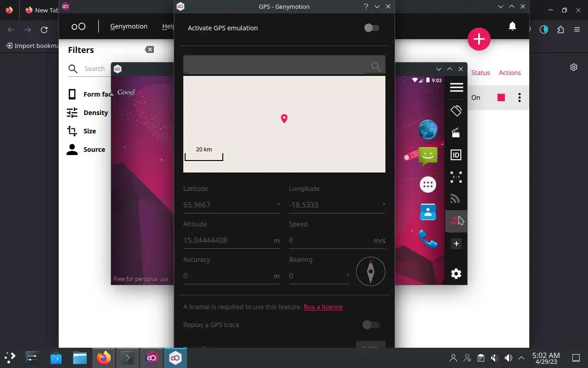The height and width of the screenshot is (368, 588).
Task: Open Discover store from taskbar
Action: (x=56, y=357)
